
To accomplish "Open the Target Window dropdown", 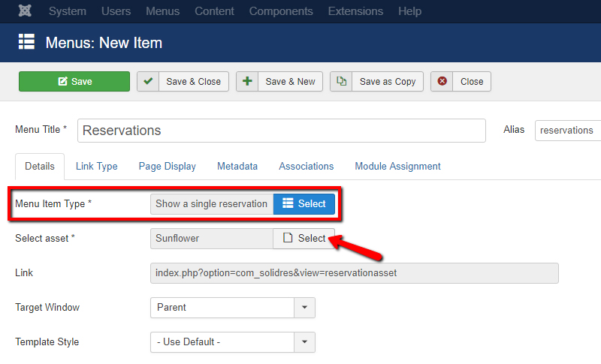I will coord(304,308).
